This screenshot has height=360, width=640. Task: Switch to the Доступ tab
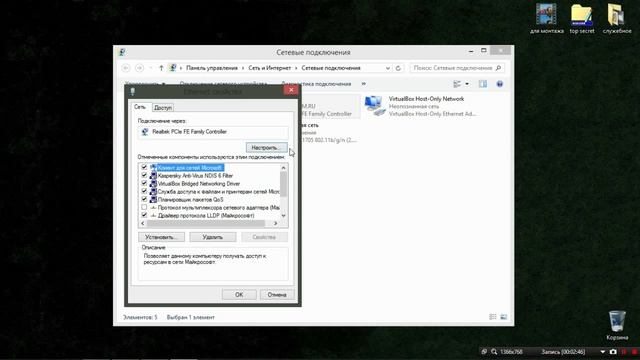[x=163, y=107]
